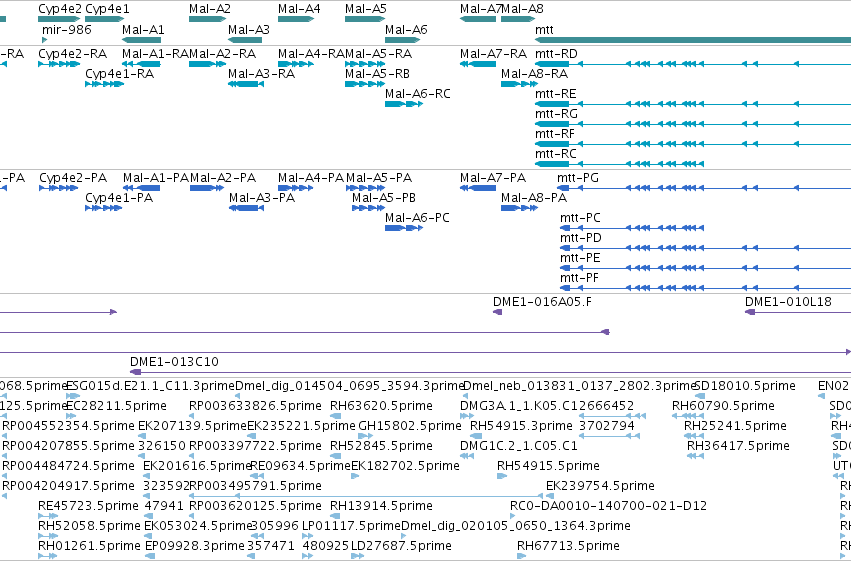Image resolution: width=851 pixels, height=561 pixels.
Task: Open the RH52058.5prime EST label
Action: 89,526
